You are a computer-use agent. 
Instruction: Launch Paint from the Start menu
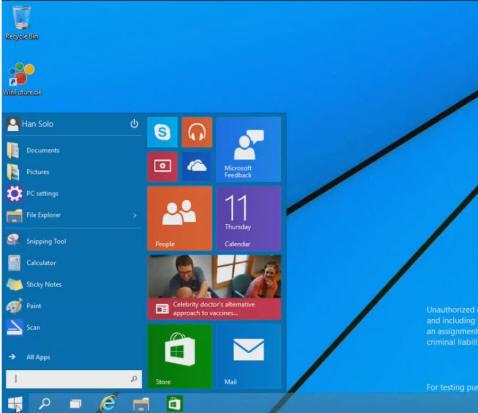pyautogui.click(x=74, y=306)
